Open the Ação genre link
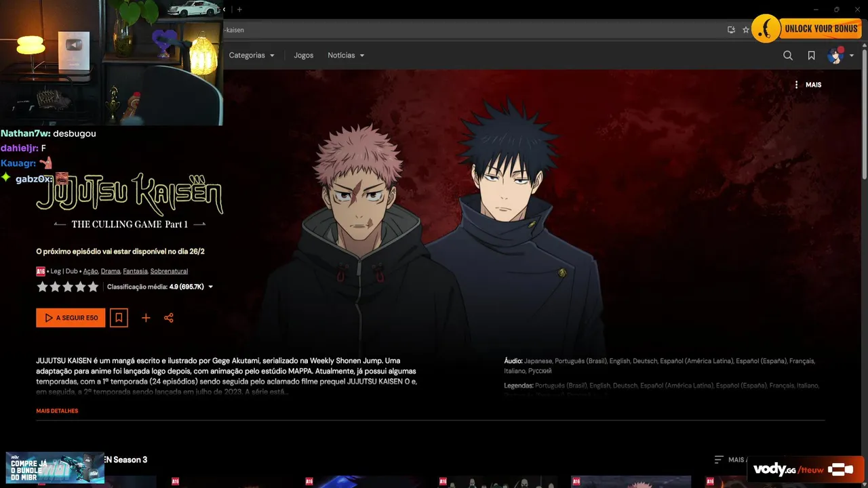 pos(90,271)
